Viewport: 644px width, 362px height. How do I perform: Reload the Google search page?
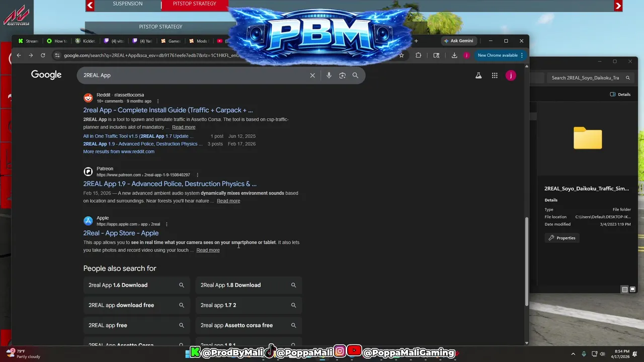(x=43, y=55)
